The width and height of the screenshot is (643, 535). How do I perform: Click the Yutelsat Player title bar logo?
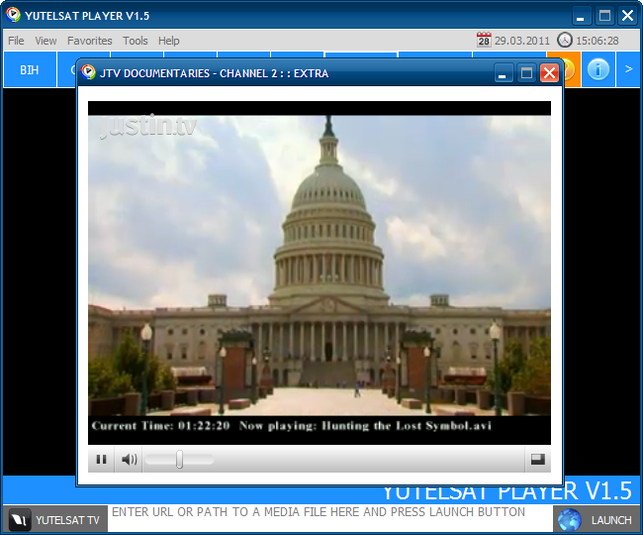[13, 15]
